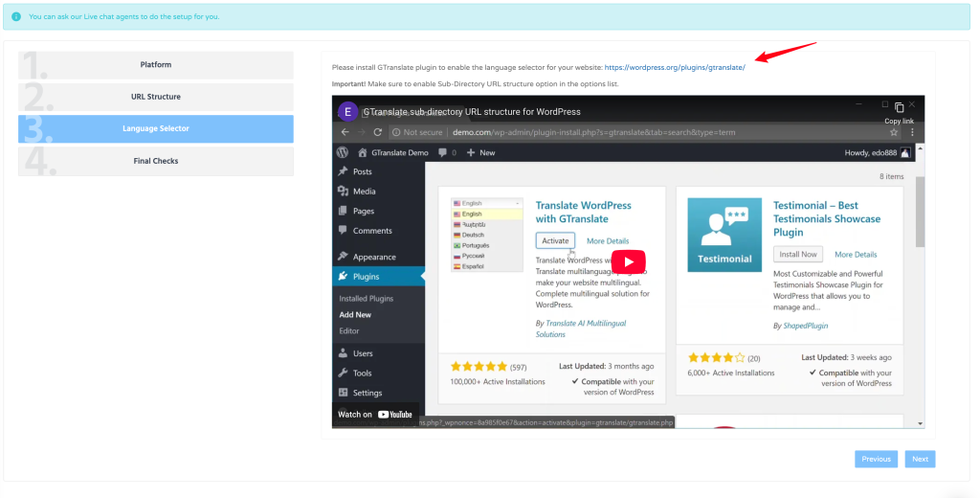
Task: Click the Posts pin icon in sidebar
Action: tap(343, 171)
